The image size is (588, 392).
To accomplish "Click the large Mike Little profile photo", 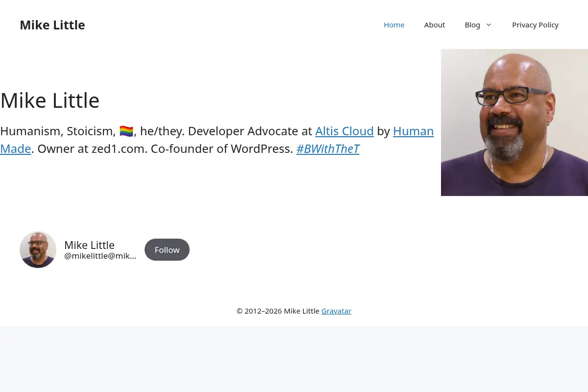I will 514,122.
